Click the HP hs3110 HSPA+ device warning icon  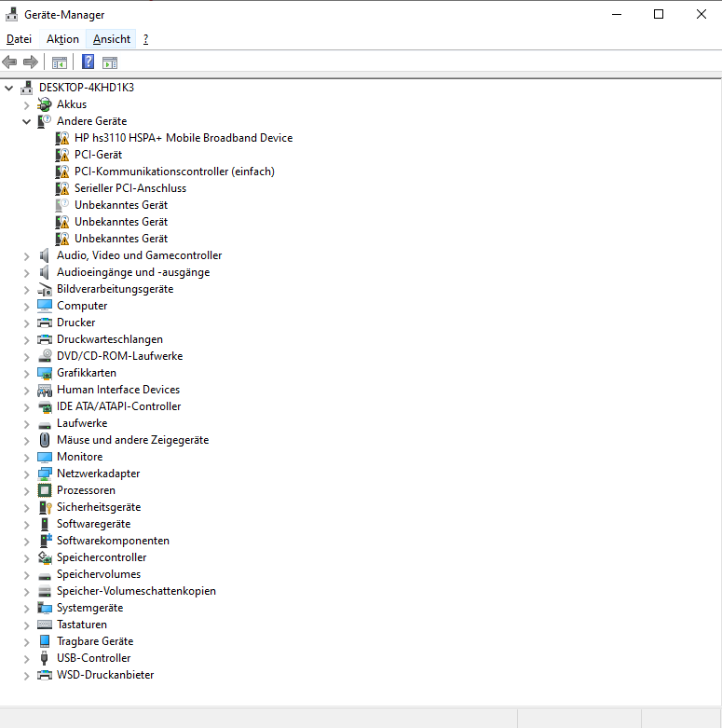point(62,138)
